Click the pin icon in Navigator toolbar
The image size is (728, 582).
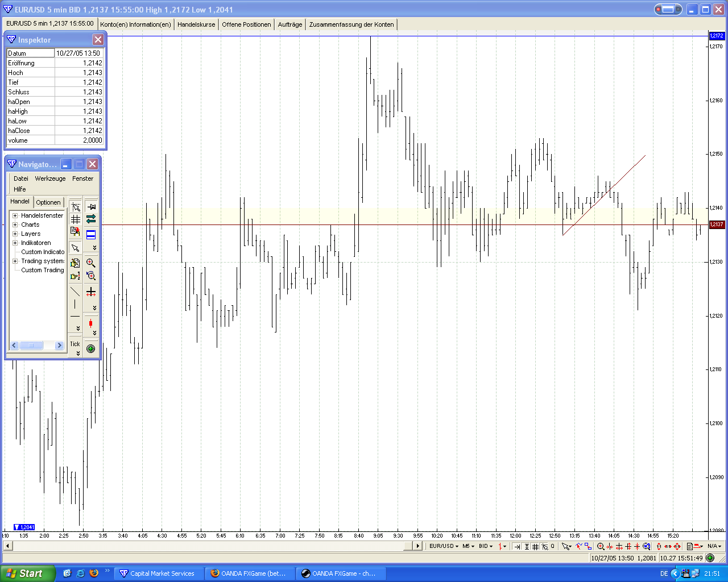[91, 207]
